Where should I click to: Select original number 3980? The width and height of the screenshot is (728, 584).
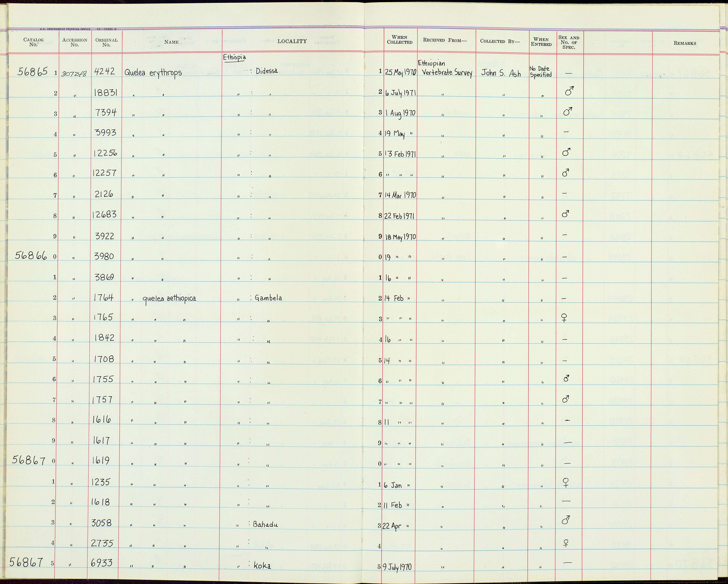pyautogui.click(x=104, y=256)
